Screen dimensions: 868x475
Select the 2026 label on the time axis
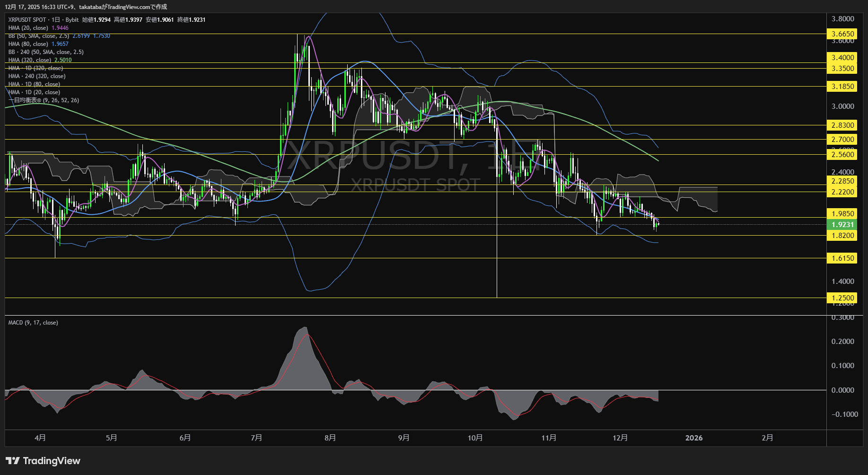pyautogui.click(x=694, y=438)
